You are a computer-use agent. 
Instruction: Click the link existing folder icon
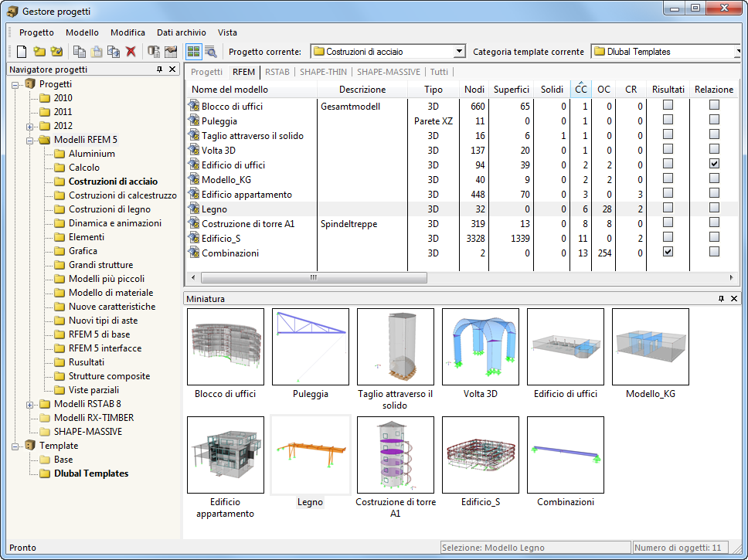[x=57, y=52]
